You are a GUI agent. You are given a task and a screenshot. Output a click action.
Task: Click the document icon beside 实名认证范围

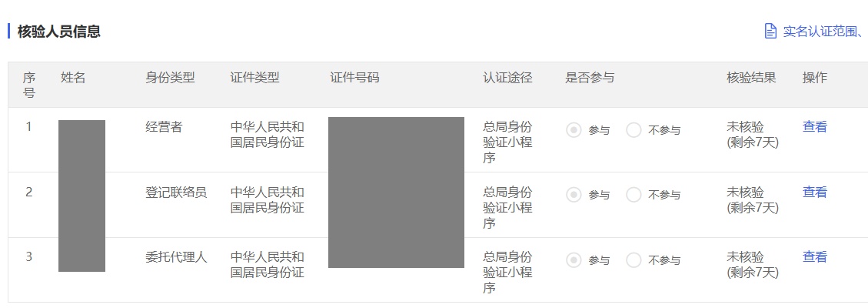770,31
